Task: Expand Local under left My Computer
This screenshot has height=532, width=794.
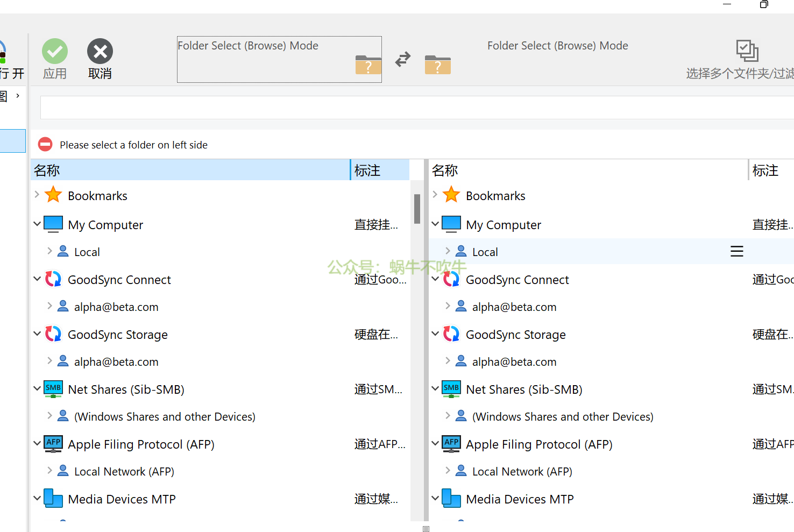Action: pyautogui.click(x=50, y=251)
